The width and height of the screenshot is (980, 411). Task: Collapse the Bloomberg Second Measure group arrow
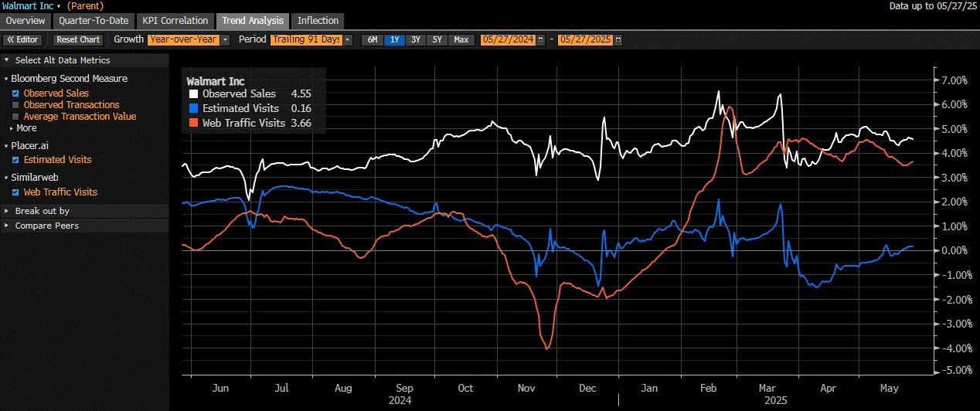[6, 79]
